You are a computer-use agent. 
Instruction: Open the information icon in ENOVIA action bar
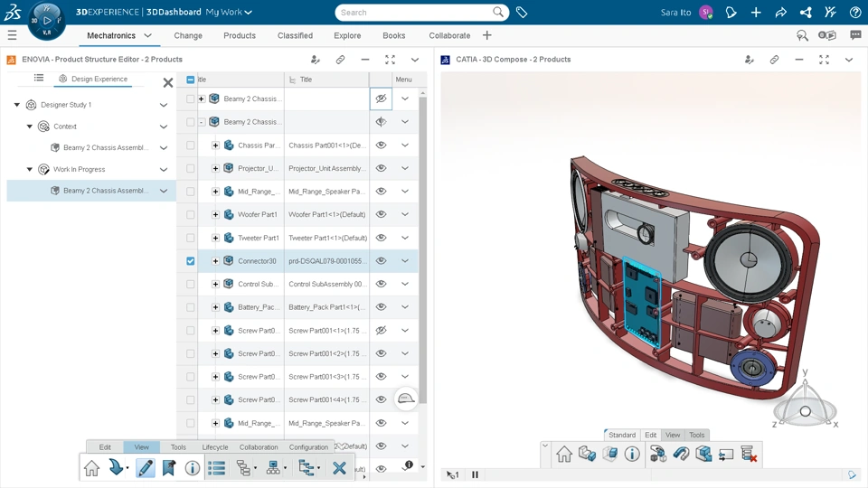(x=192, y=468)
